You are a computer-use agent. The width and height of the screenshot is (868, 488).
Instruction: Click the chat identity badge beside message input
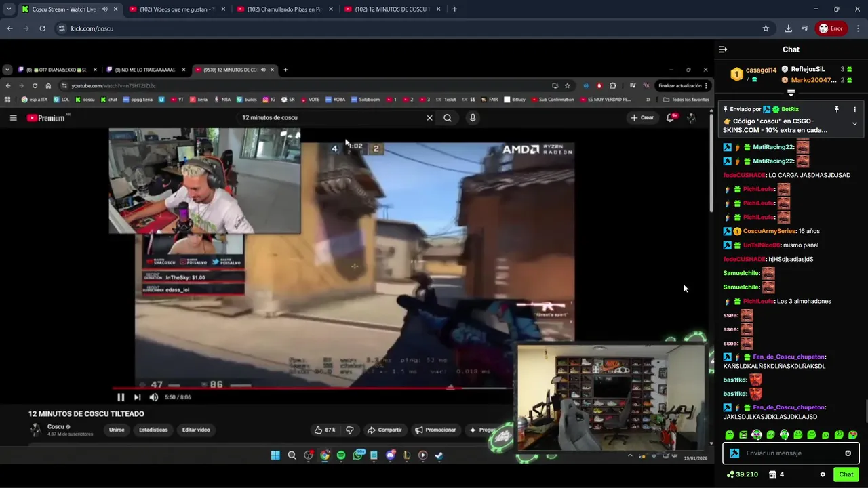click(734, 453)
